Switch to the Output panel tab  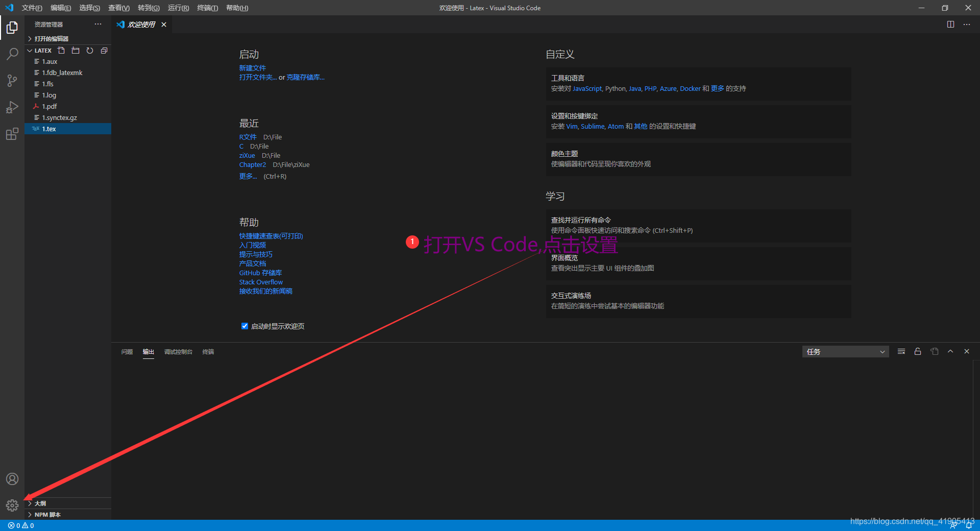[149, 352]
